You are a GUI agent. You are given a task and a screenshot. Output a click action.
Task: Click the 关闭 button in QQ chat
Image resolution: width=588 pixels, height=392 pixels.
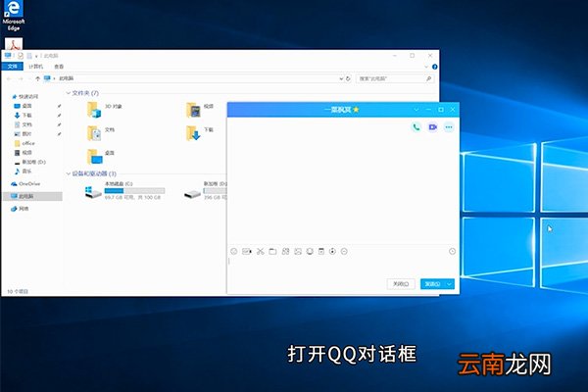pyautogui.click(x=401, y=284)
